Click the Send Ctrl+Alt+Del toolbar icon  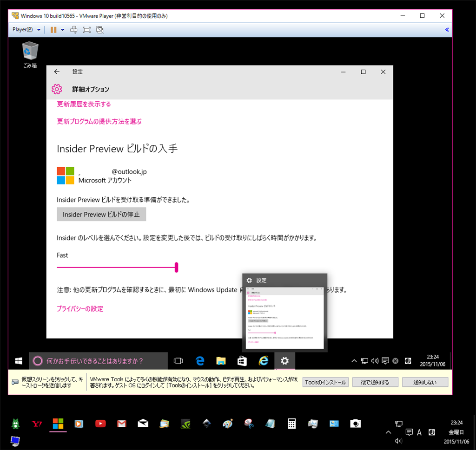[x=73, y=29]
